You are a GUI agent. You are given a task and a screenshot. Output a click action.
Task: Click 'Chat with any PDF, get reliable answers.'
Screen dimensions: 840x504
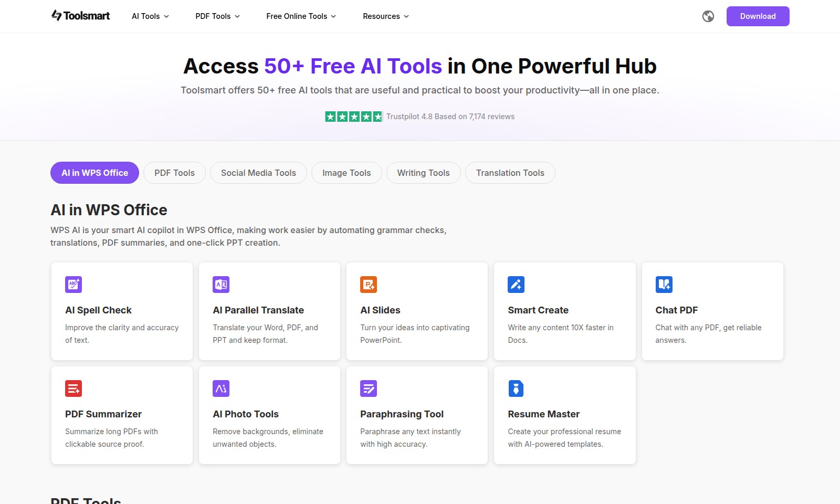click(708, 334)
